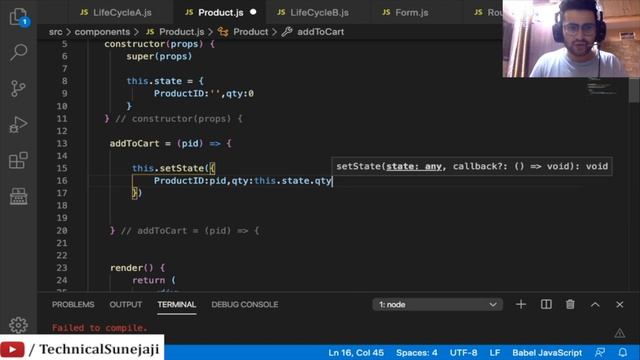Click line number 20 in gutter
Screen dimensions: 640x360
point(62,231)
